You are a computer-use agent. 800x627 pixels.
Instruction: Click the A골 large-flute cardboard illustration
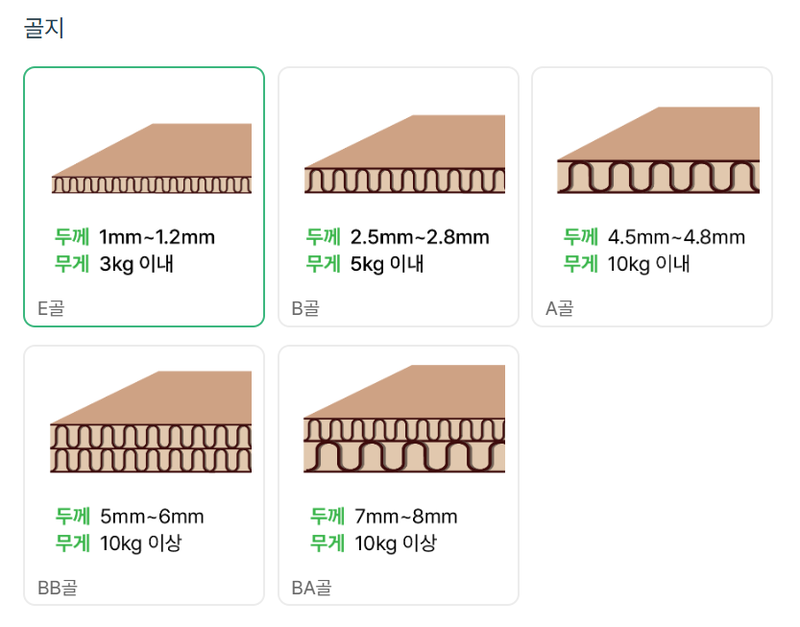tap(658, 150)
